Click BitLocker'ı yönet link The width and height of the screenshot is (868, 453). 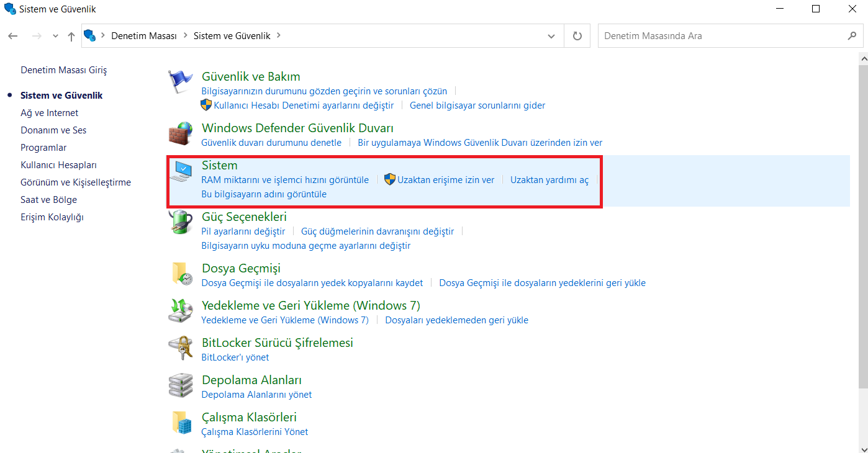[235, 357]
